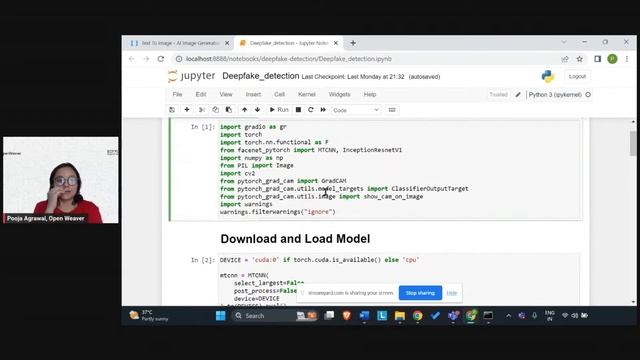The height and width of the screenshot is (360, 640).
Task: Open the command palette keyboard icon
Action: [392, 110]
